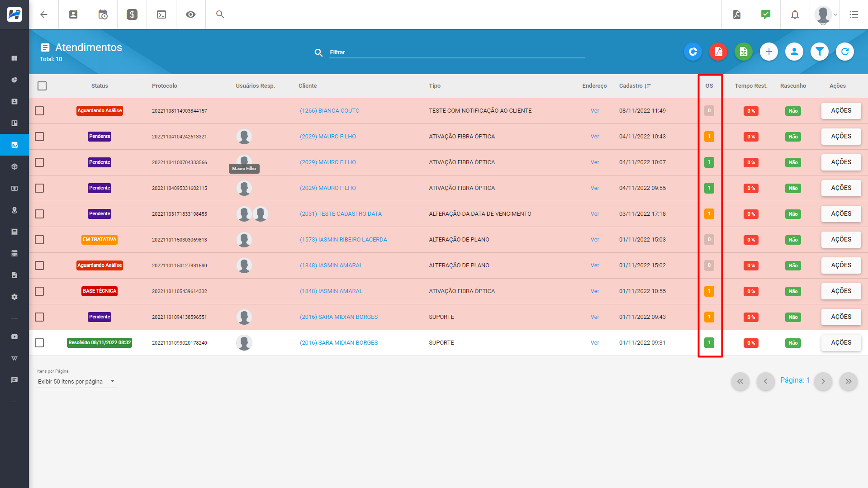Click the back arrow in the top bar
The height and width of the screenshot is (488, 868).
[44, 14]
